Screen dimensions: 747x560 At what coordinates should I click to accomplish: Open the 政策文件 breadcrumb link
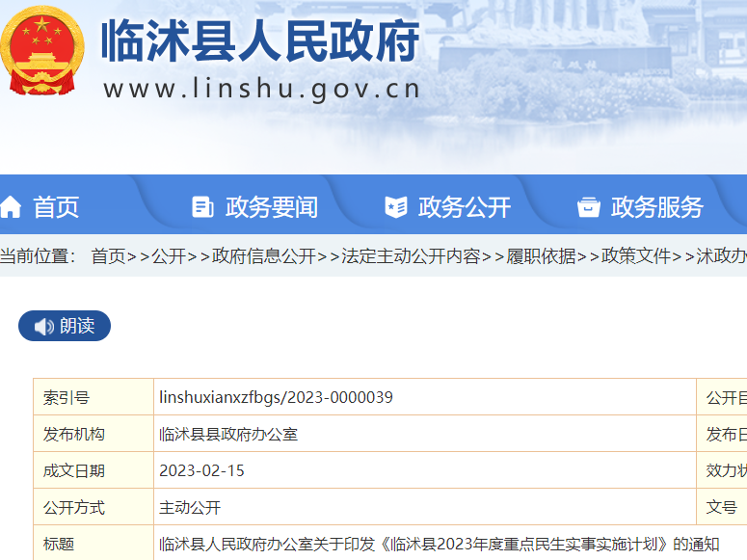pyautogui.click(x=636, y=255)
